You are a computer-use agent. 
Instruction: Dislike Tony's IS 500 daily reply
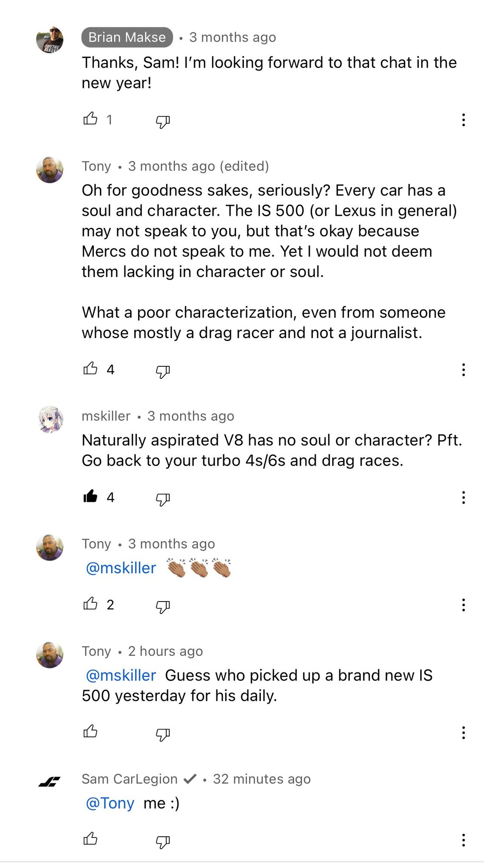(x=163, y=734)
